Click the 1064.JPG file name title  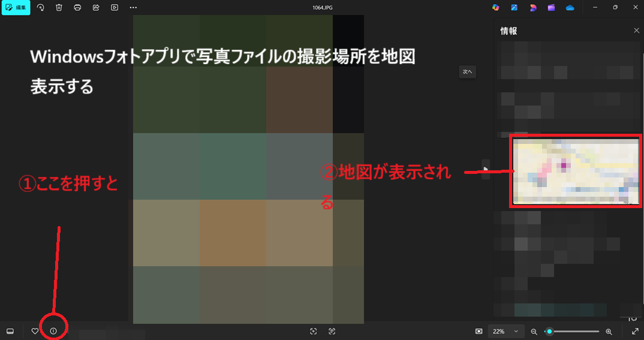323,7
